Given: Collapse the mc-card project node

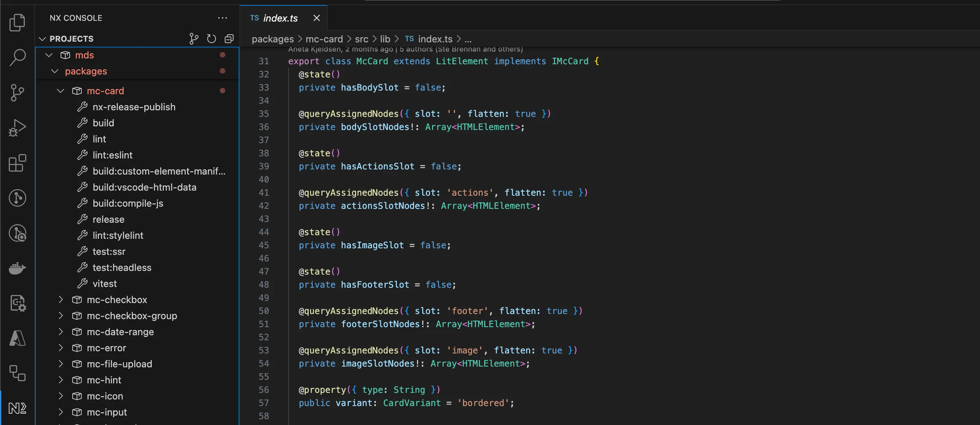Looking at the screenshot, I should click(61, 91).
